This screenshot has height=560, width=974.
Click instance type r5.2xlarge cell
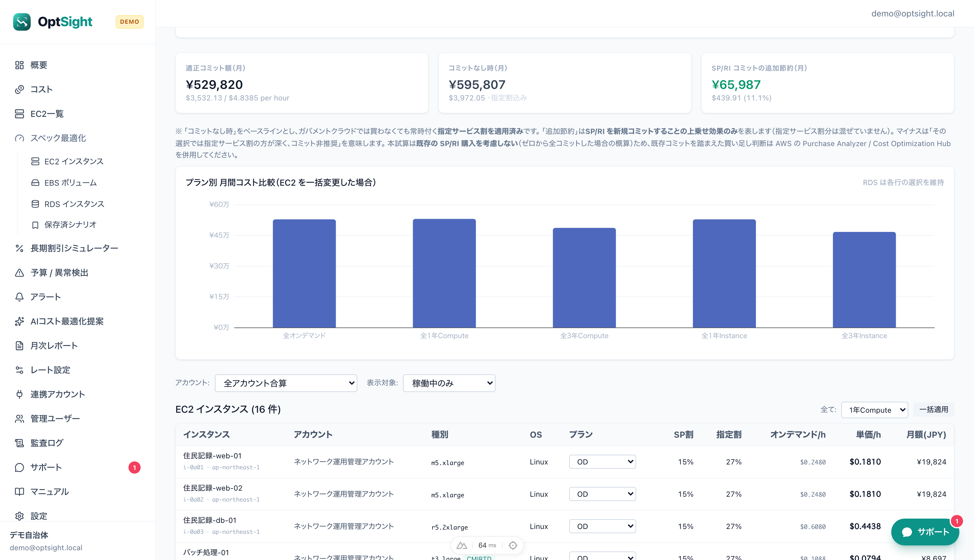tap(450, 527)
